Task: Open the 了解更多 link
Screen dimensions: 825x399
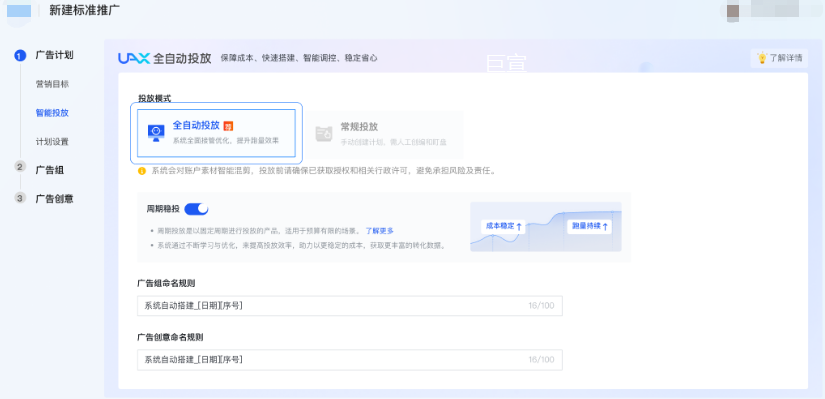Action: [x=379, y=231]
